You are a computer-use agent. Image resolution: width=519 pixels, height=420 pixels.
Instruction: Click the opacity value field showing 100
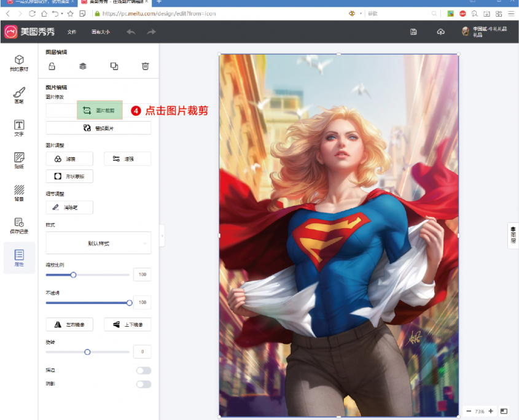point(142,302)
